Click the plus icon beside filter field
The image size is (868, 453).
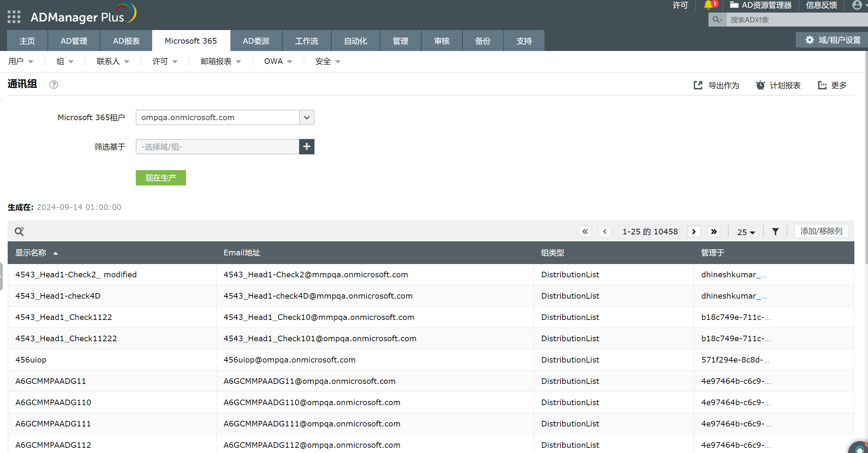(306, 147)
